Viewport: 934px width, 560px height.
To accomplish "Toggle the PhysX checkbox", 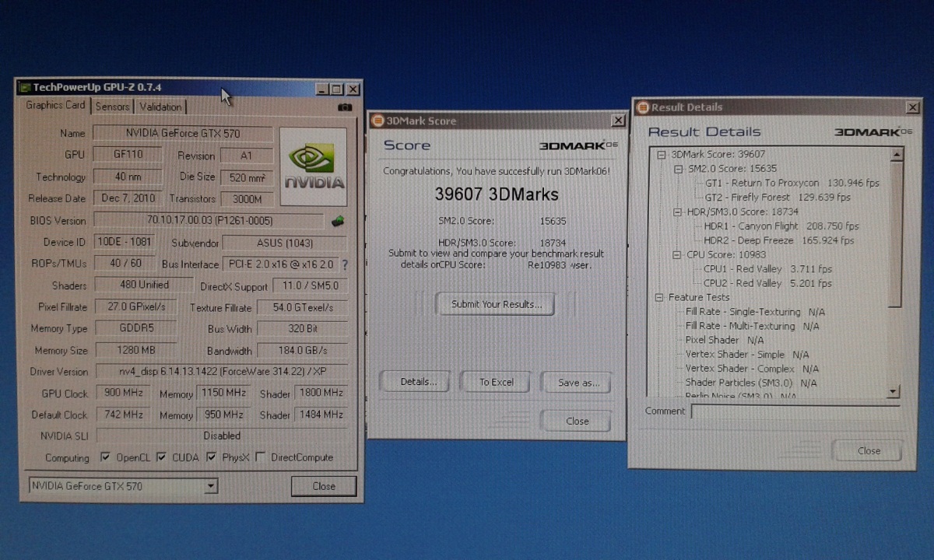I will click(x=211, y=457).
